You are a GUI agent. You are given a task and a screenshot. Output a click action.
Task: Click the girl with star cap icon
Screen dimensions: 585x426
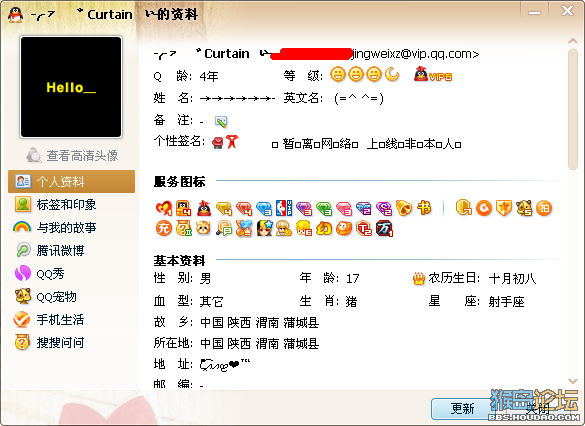[x=264, y=228]
